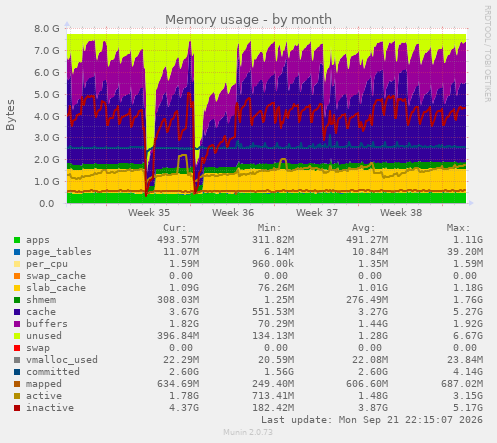Click the 'Min:' column header
The image size is (497, 443).
click(269, 228)
